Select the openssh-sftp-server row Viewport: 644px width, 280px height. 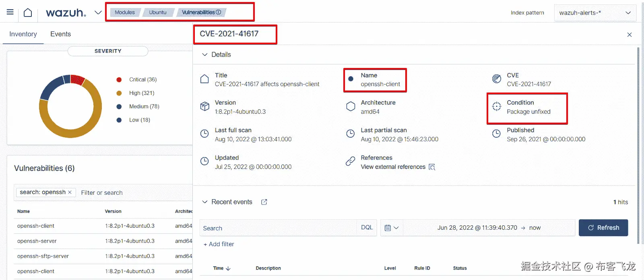103,256
